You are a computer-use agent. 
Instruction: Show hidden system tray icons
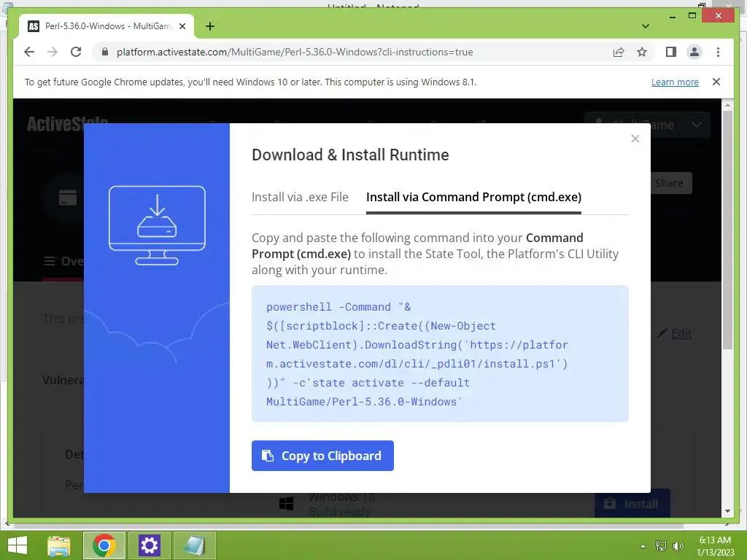coord(643,546)
